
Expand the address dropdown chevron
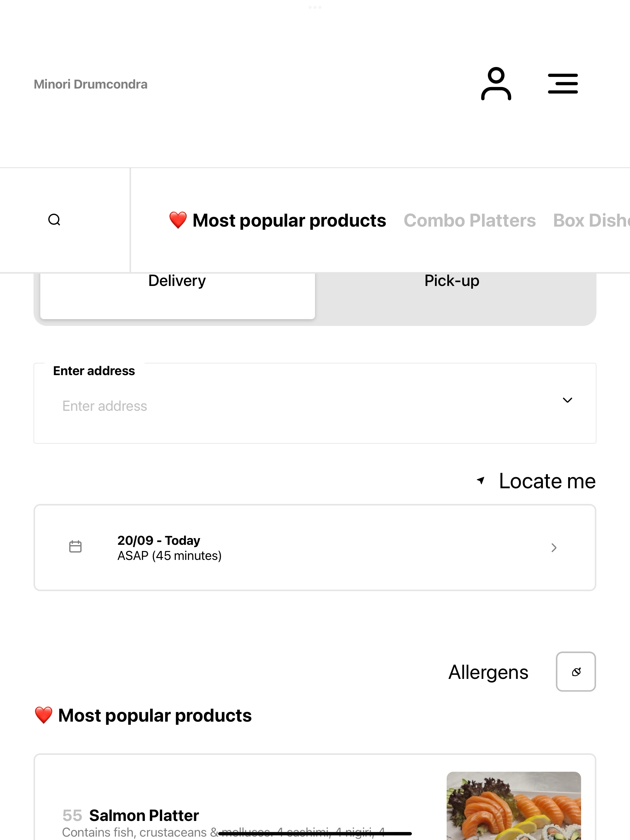[x=567, y=400]
